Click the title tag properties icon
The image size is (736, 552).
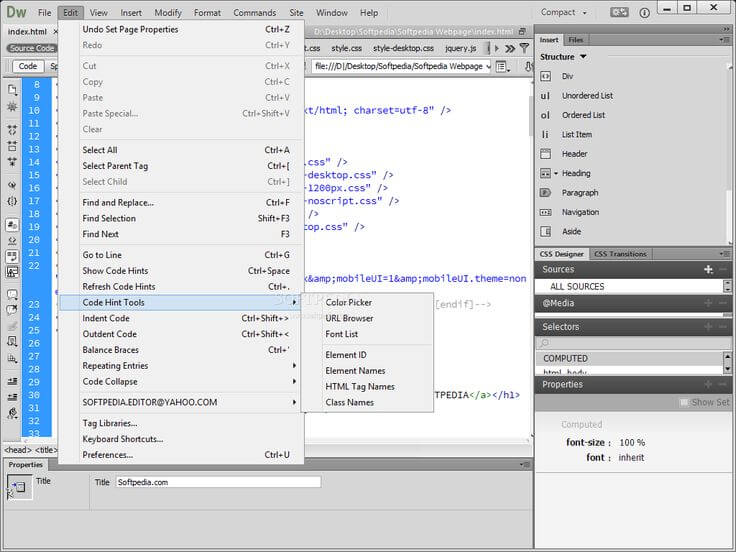[19, 487]
